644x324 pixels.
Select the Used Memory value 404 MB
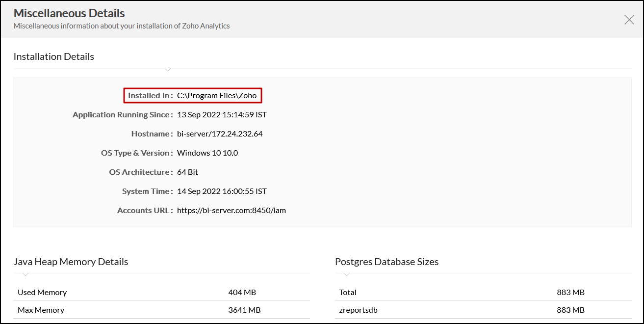[242, 292]
